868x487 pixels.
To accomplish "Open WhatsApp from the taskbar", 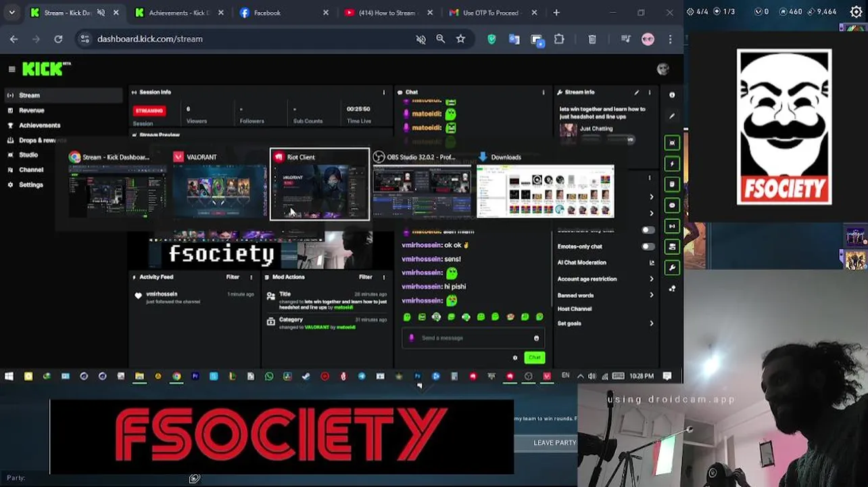I will coord(269,377).
